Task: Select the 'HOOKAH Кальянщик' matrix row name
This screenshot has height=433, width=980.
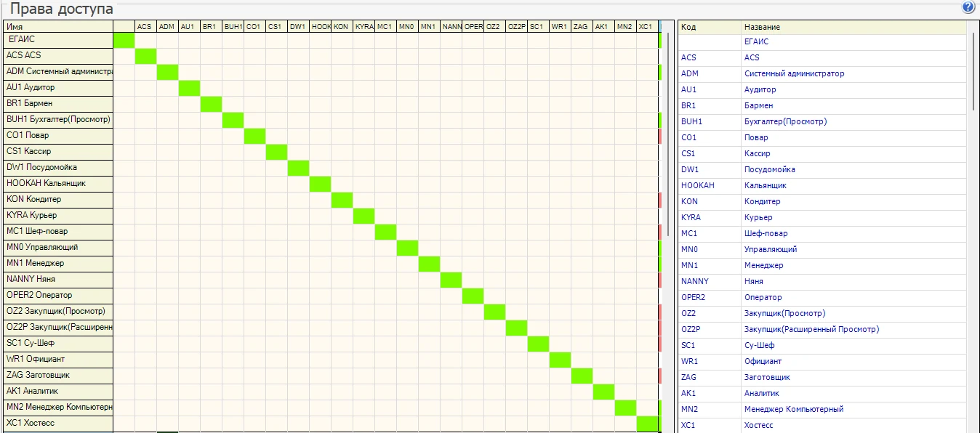Action: [58, 185]
